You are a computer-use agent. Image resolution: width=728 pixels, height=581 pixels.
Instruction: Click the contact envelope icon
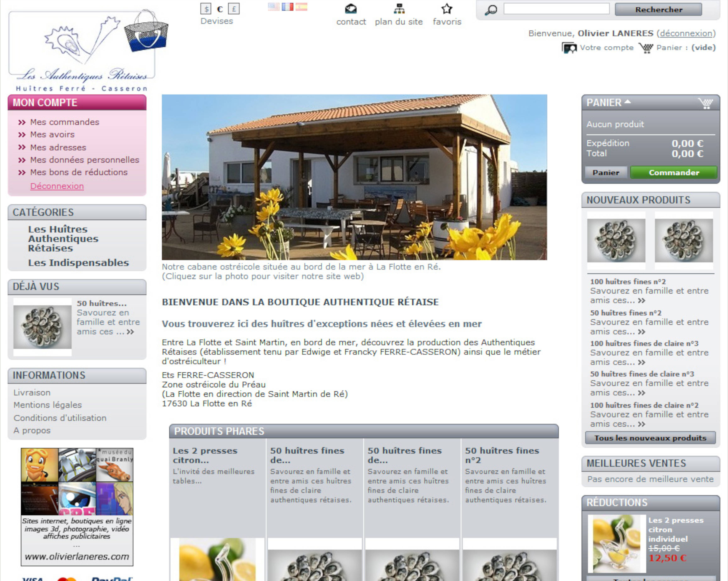pos(351,9)
